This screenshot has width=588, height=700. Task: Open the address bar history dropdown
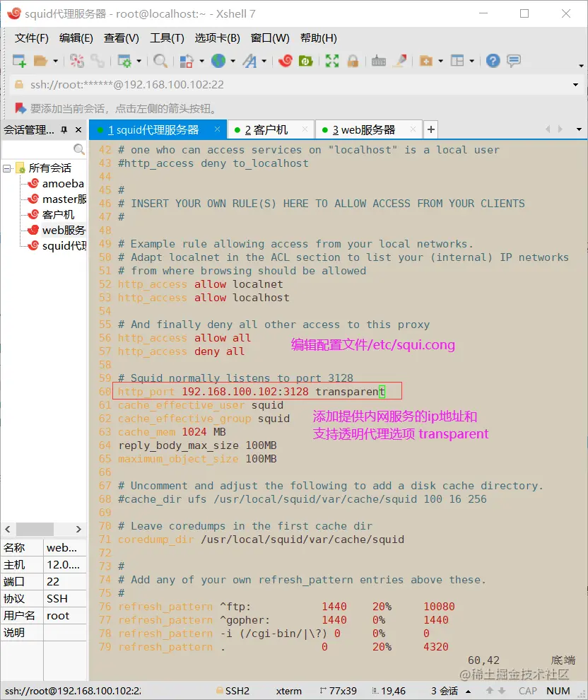pos(575,85)
